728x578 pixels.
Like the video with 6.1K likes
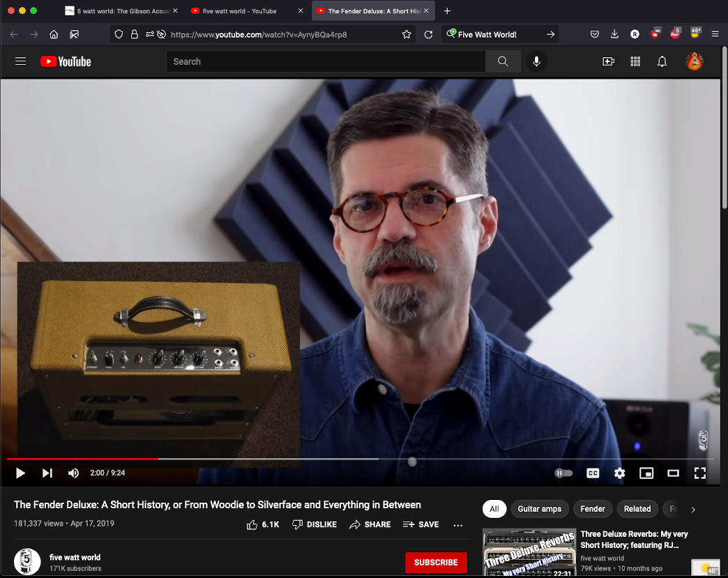click(x=263, y=524)
